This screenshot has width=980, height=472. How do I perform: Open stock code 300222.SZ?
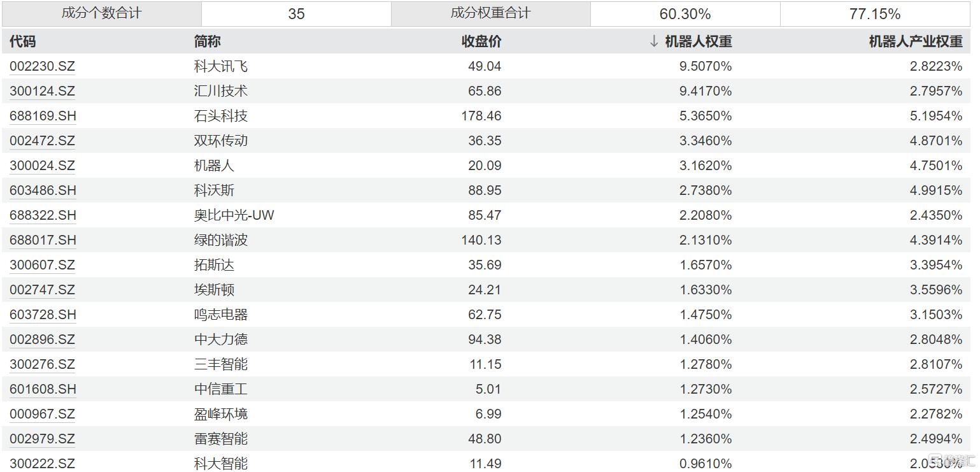click(x=42, y=463)
